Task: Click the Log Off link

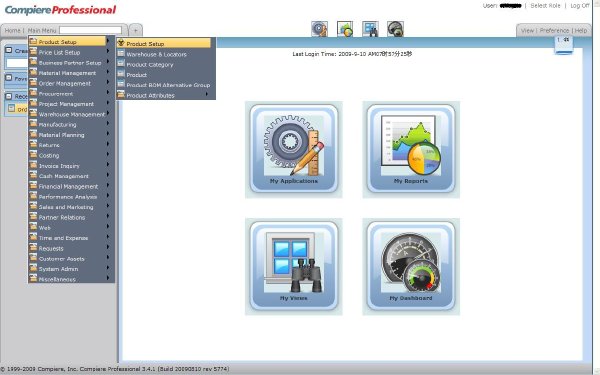Action: 580,6
